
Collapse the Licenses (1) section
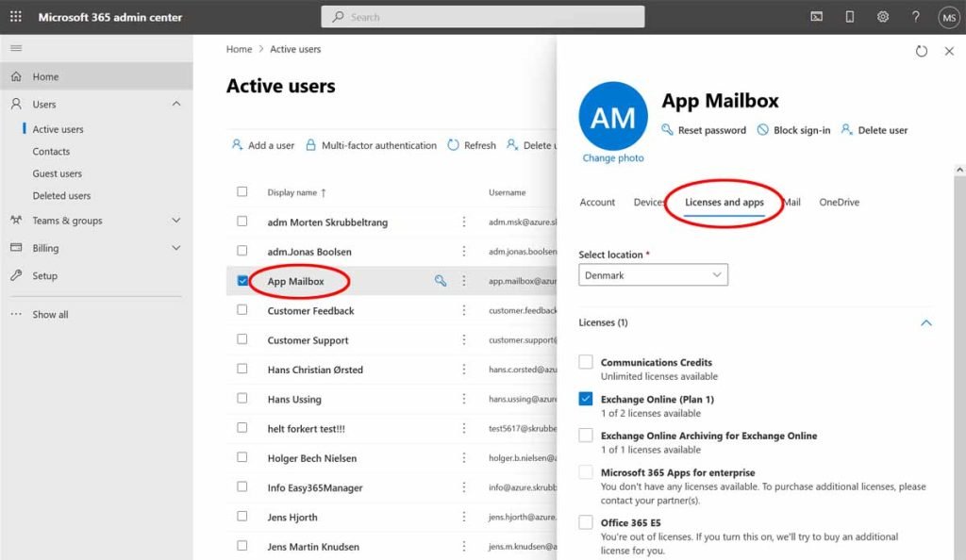click(x=925, y=322)
